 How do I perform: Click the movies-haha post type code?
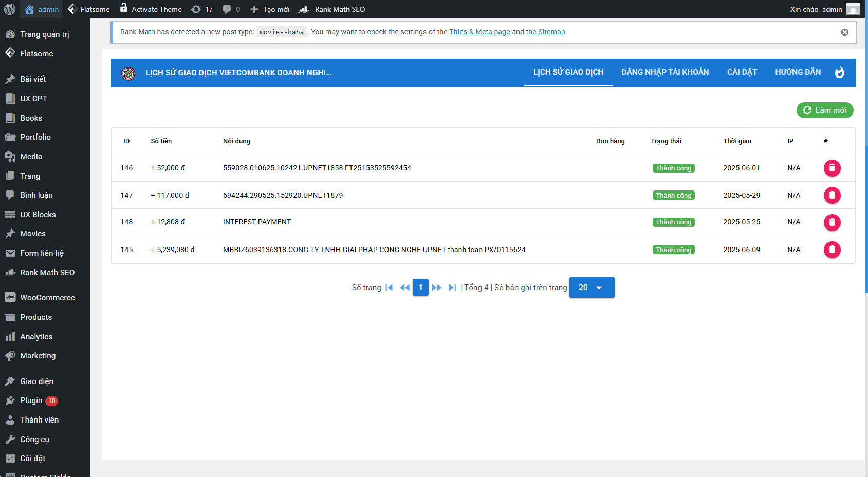282,32
